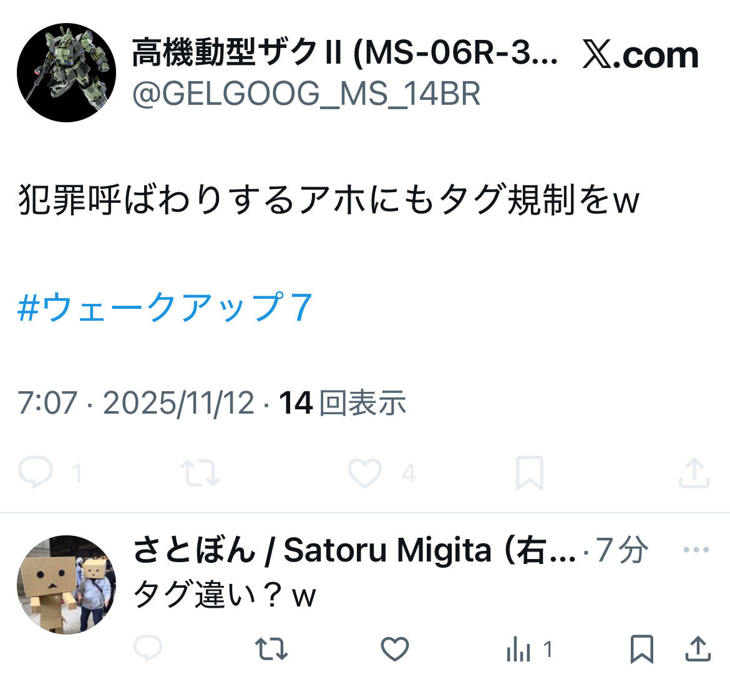Reply to the main tweet
The height and width of the screenshot is (700, 730).
click(x=36, y=472)
